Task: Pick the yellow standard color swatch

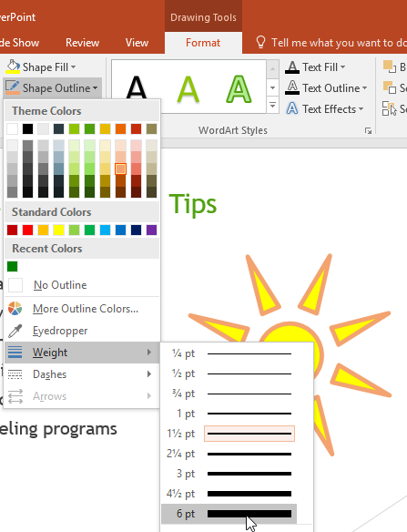Action: point(58,230)
